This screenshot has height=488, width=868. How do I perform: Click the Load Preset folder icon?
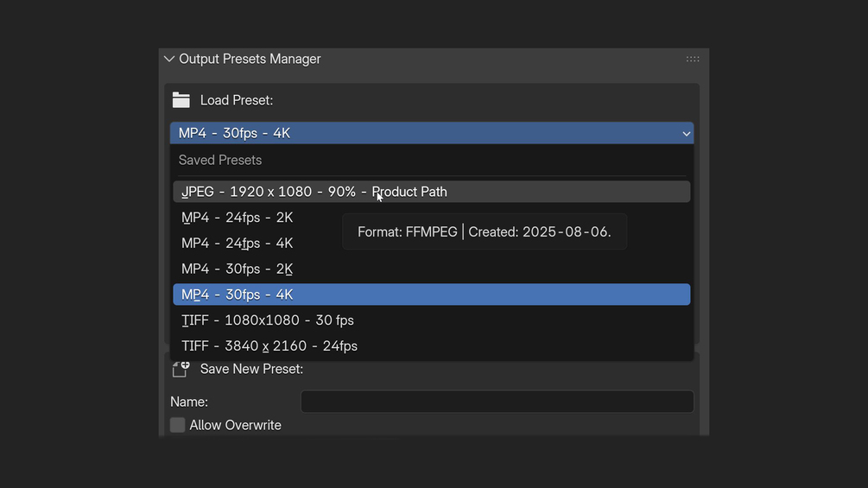coord(181,100)
